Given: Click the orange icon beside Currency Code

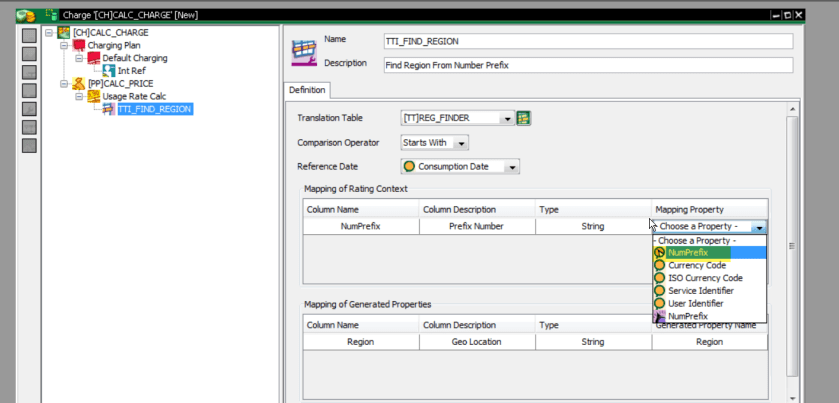Looking at the screenshot, I should click(660, 265).
